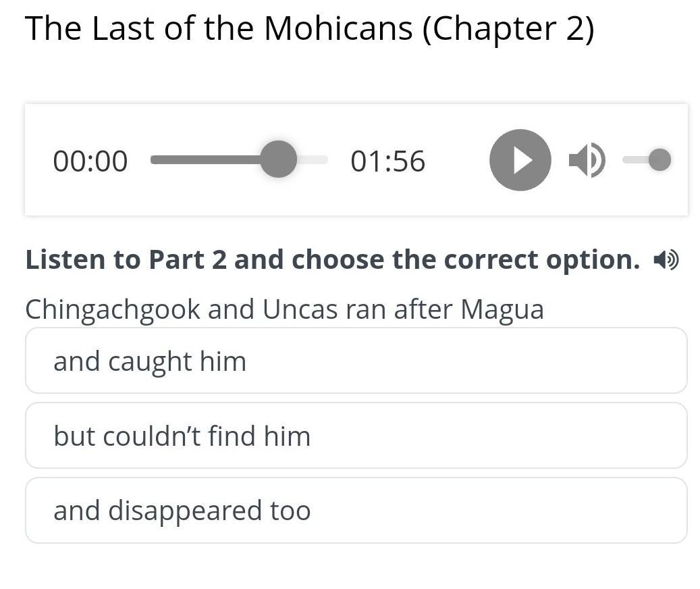Click the word 'Magua' in the question
The height and width of the screenshot is (589, 700).
[502, 309]
